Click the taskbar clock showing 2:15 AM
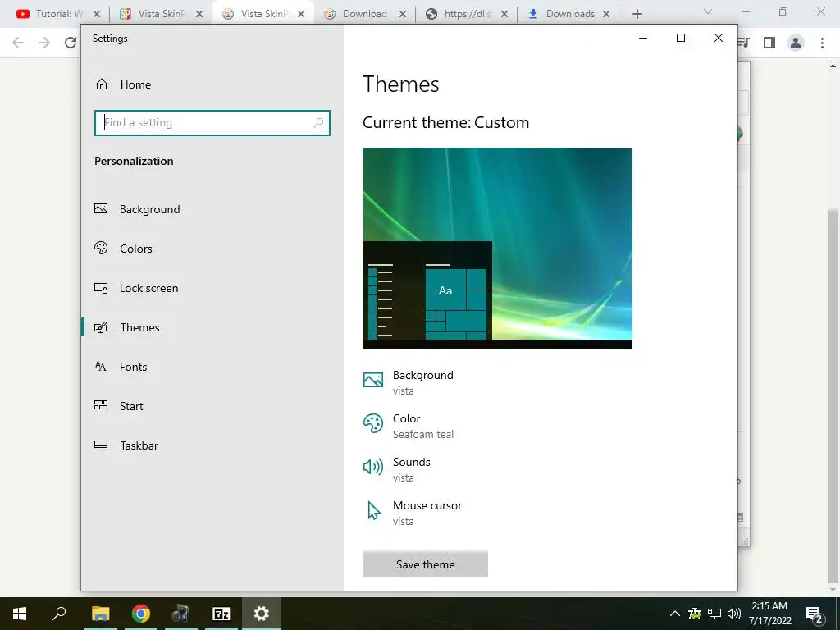840x630 pixels. 769,614
